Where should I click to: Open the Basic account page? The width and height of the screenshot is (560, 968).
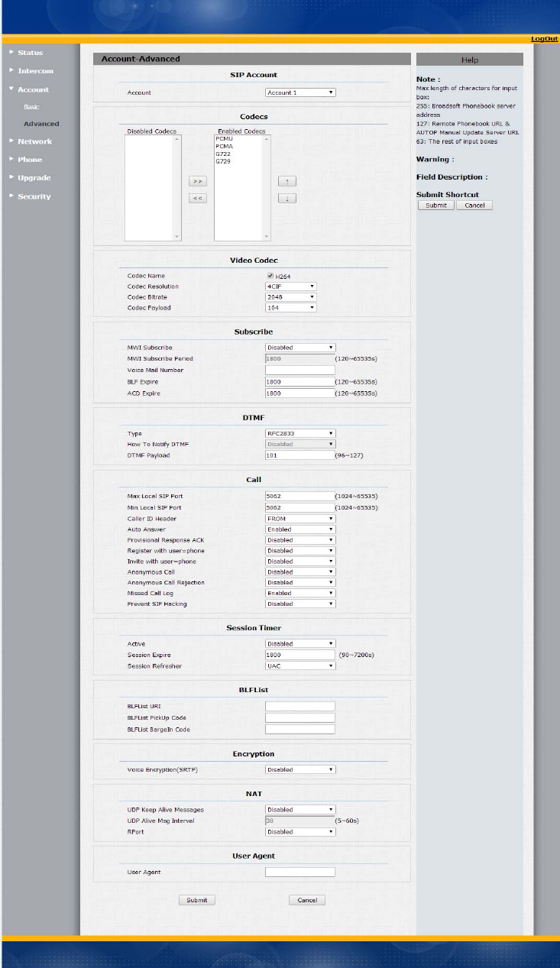tap(31, 107)
